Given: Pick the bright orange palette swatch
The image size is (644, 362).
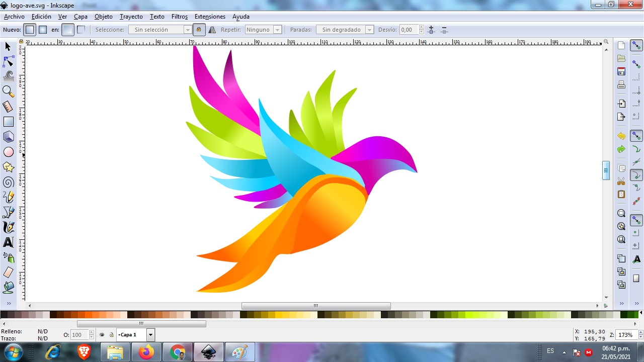Looking at the screenshot, I should [89, 315].
